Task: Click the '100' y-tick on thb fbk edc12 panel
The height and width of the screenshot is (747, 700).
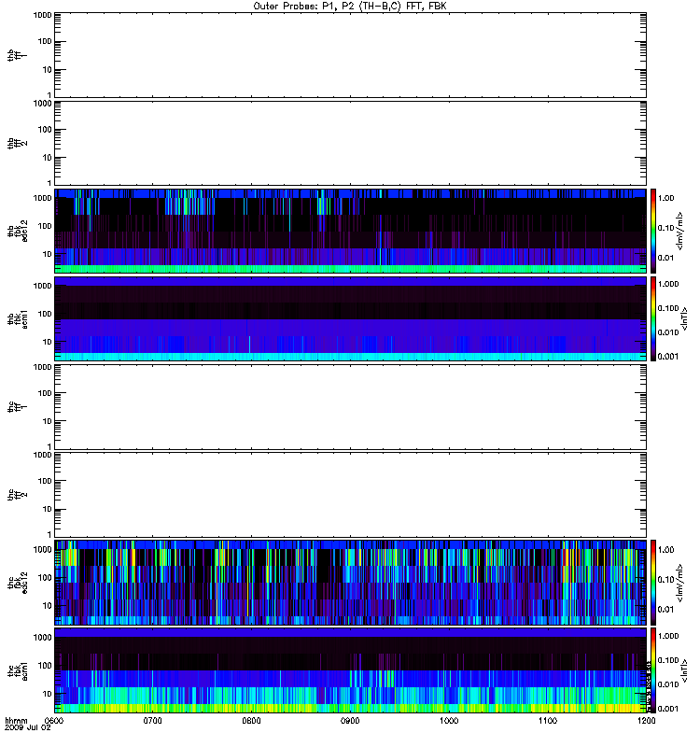Action: pyautogui.click(x=45, y=226)
